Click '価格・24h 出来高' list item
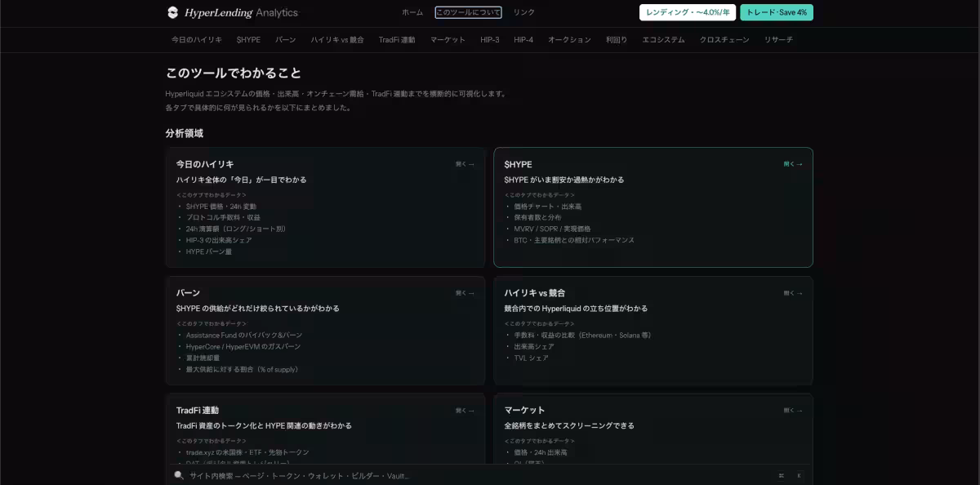The image size is (980, 485). tap(541, 452)
